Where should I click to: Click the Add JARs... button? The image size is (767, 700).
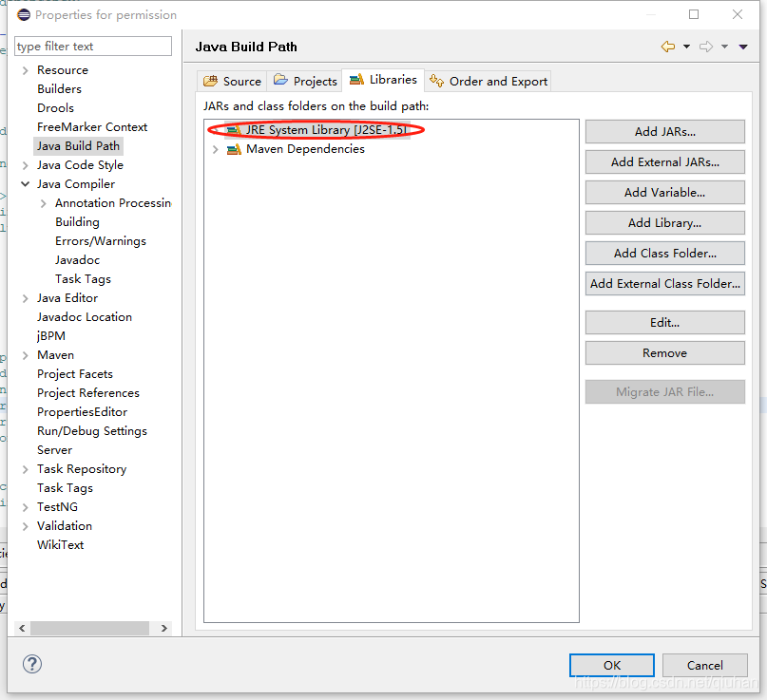(664, 131)
